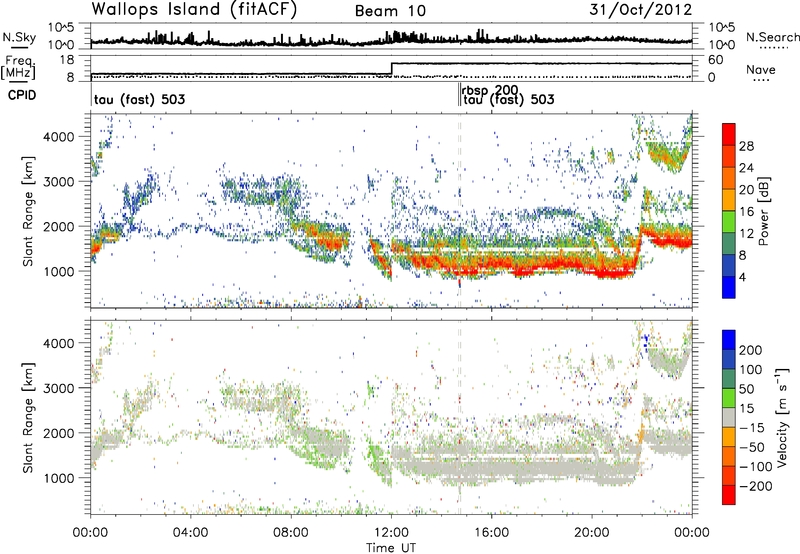Pick the red top segment of Power colorbar
The image size is (800, 554).
coord(729,134)
